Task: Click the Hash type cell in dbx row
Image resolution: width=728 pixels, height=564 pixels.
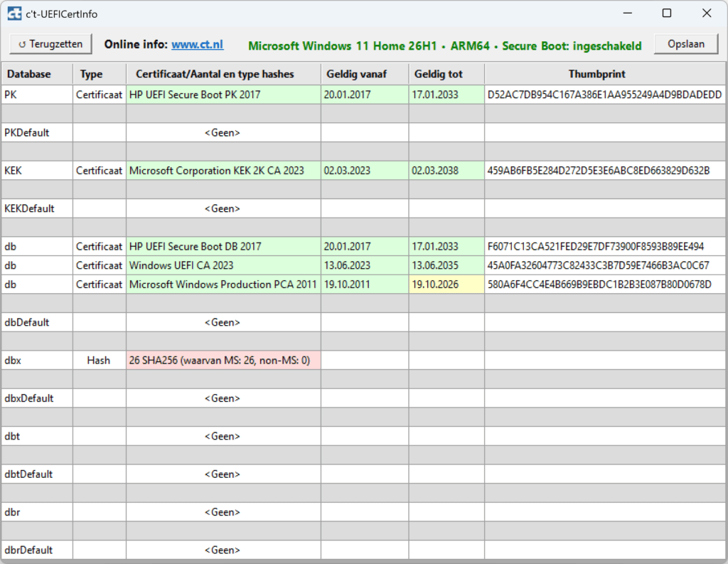Action: 100,360
